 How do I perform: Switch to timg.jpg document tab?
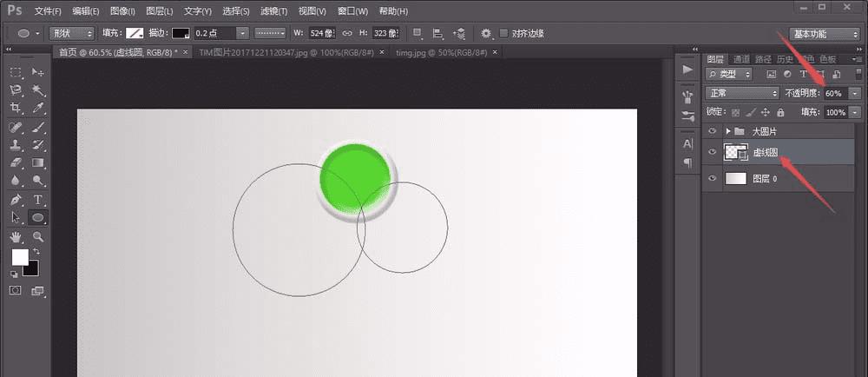(441, 52)
